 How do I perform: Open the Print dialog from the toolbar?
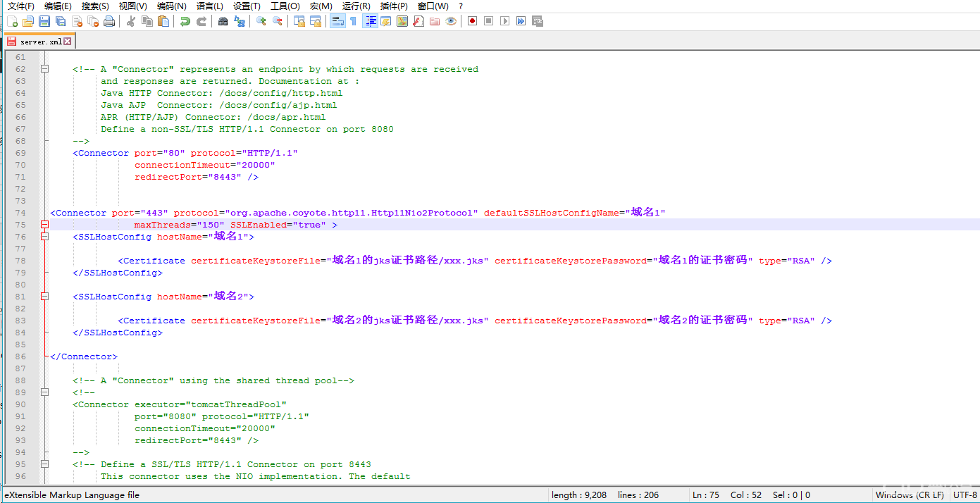[x=109, y=21]
